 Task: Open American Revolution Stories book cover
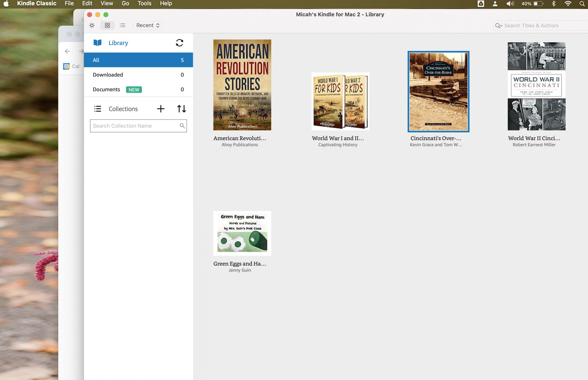point(242,85)
